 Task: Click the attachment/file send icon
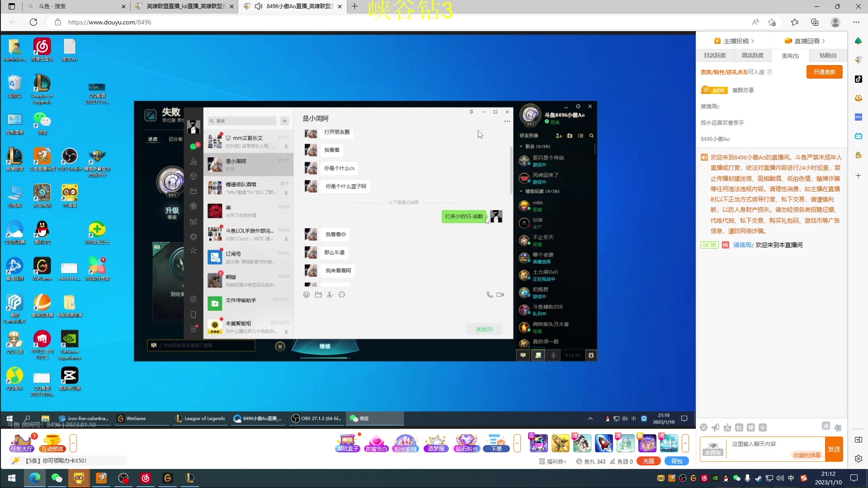pyautogui.click(x=318, y=294)
